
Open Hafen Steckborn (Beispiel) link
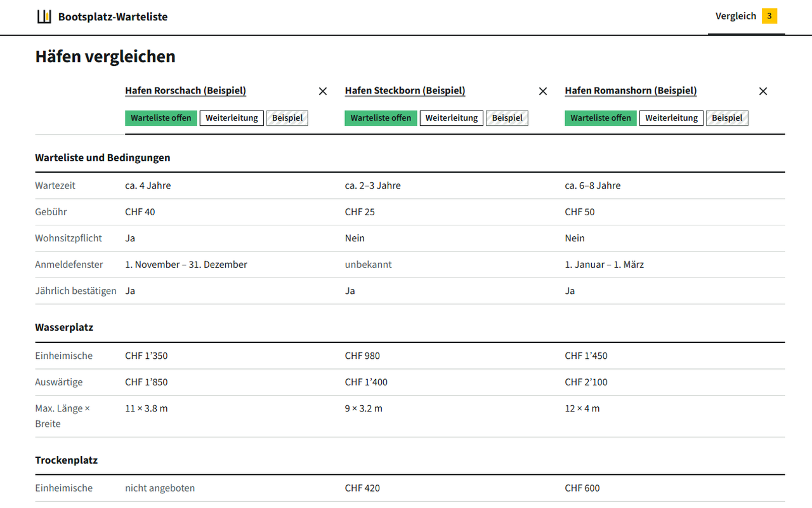point(405,91)
